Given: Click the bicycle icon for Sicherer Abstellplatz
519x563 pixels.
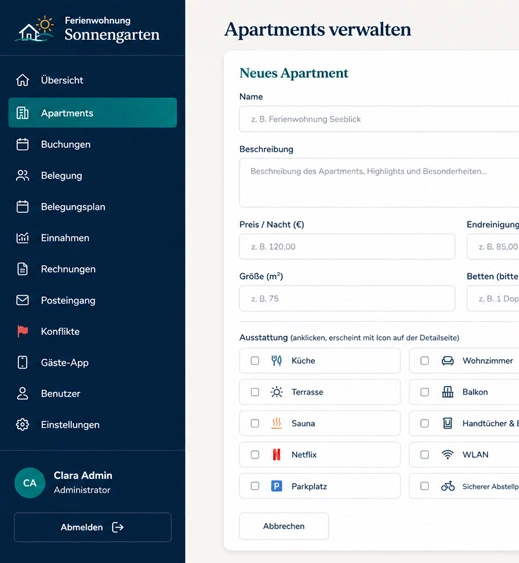Looking at the screenshot, I should coord(448,486).
